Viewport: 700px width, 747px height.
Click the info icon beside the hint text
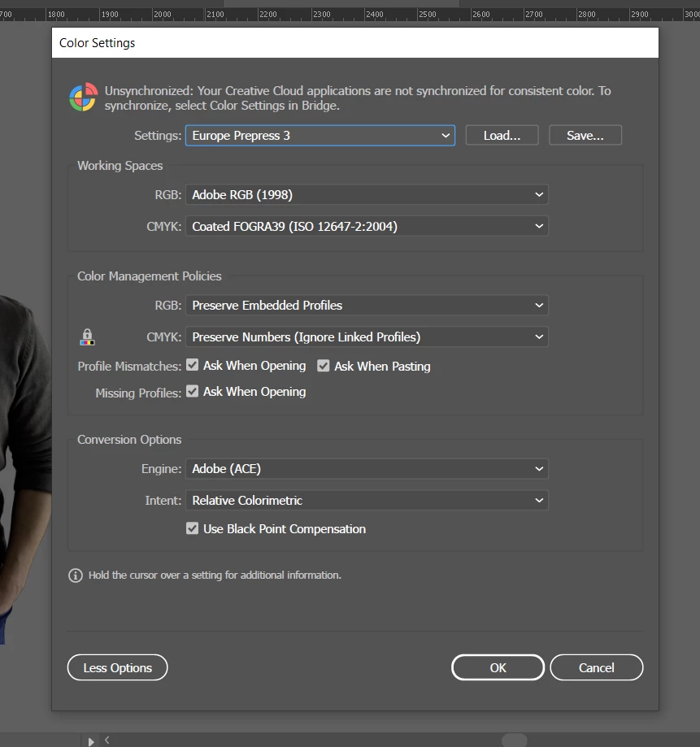pyautogui.click(x=76, y=575)
